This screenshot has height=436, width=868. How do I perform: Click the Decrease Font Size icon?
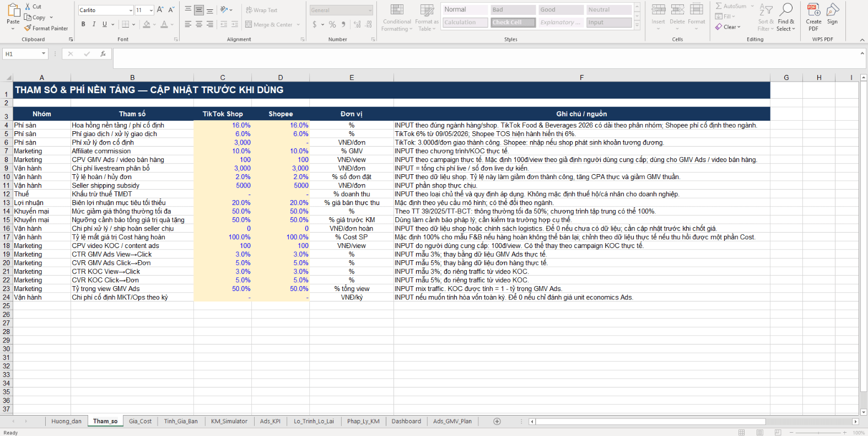pyautogui.click(x=171, y=10)
